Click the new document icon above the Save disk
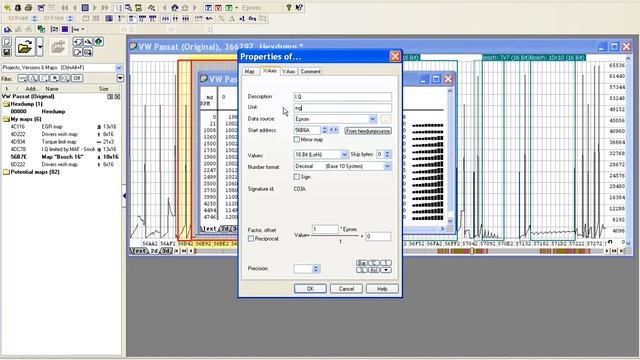640x360 pixels. 7,42
